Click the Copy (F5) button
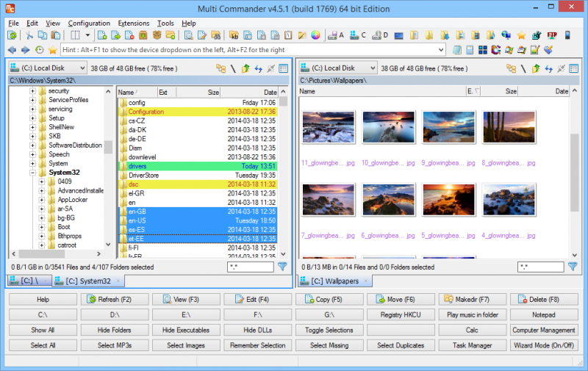This screenshot has height=371, width=588. [329, 300]
